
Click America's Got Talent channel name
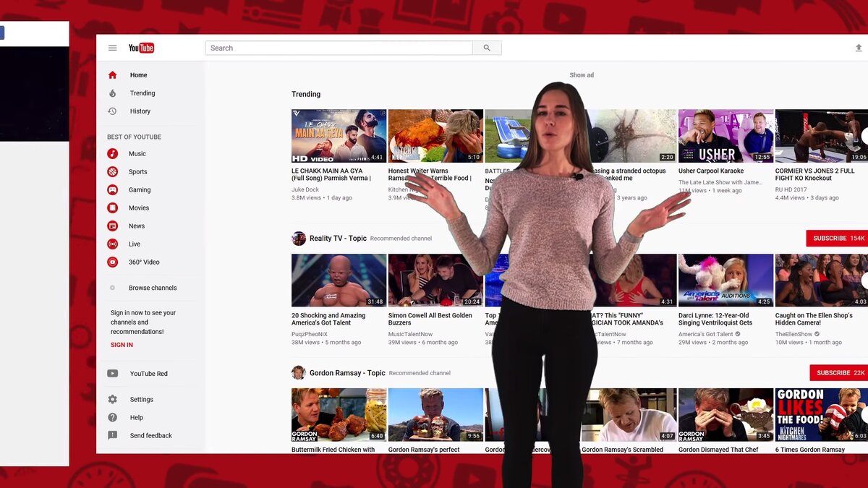706,334
